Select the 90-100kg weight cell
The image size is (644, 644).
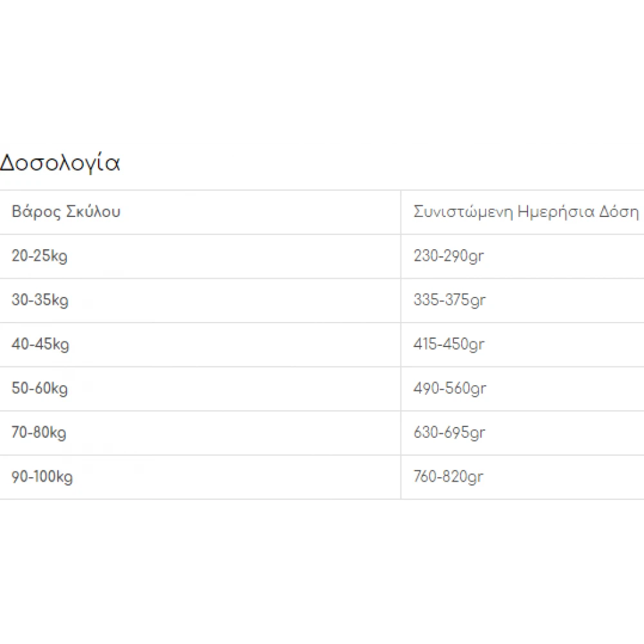point(42,477)
